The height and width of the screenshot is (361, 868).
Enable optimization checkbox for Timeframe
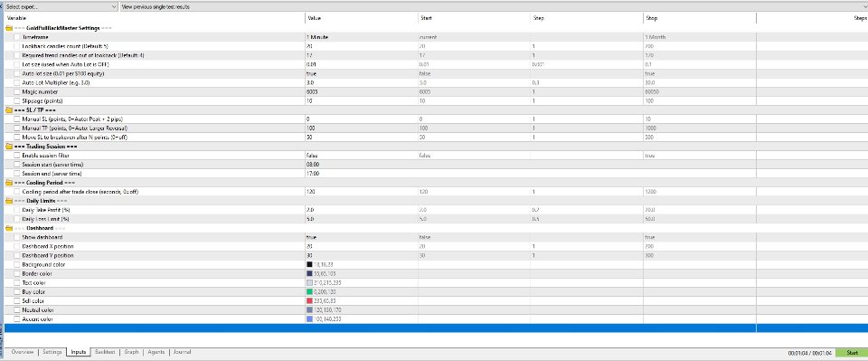pos(17,37)
